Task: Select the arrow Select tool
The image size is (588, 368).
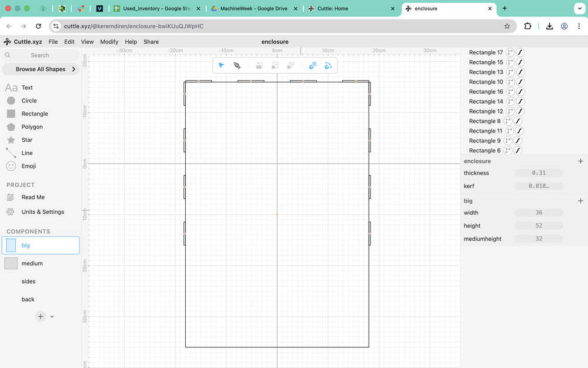Action: pyautogui.click(x=221, y=66)
